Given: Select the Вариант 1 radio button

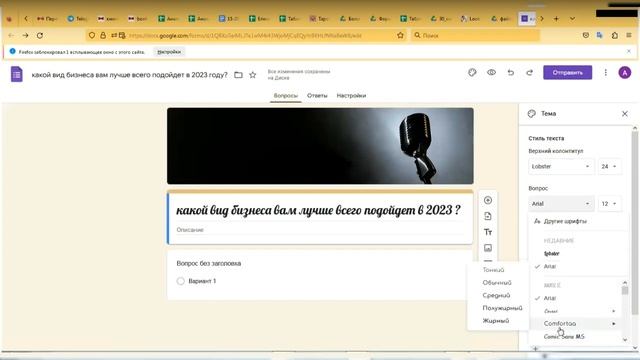Looking at the screenshot, I should click(180, 281).
